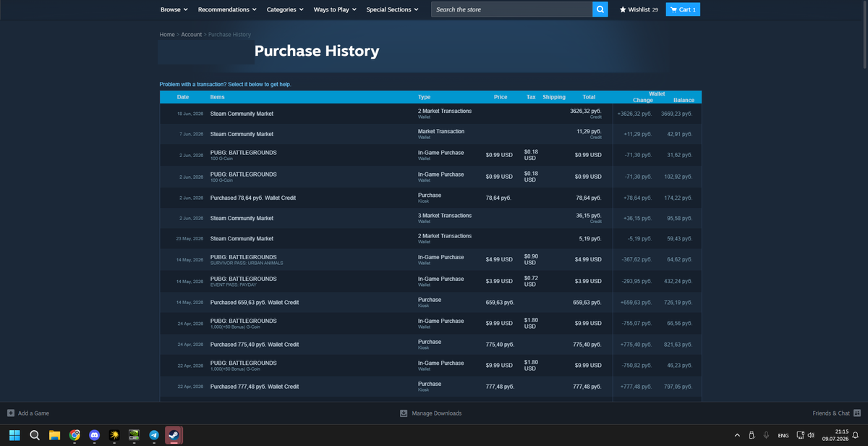The image size is (868, 446).
Task: Expand the Browse dropdown menu
Action: coord(174,9)
